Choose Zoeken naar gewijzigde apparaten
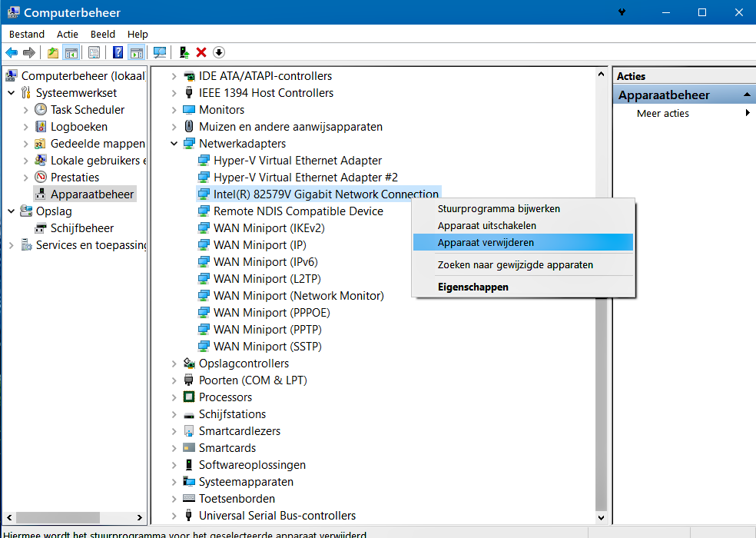Image resolution: width=756 pixels, height=538 pixels. tap(523, 264)
